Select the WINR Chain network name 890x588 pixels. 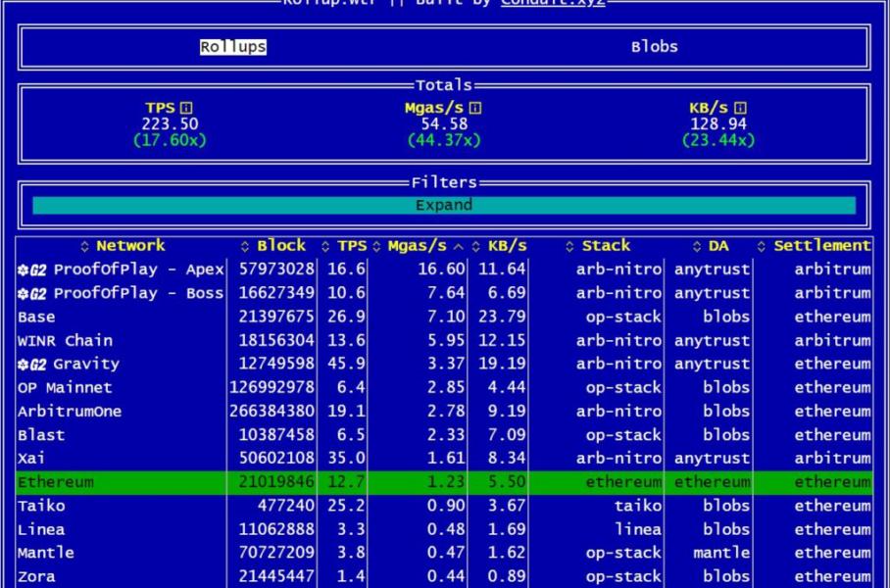click(66, 340)
